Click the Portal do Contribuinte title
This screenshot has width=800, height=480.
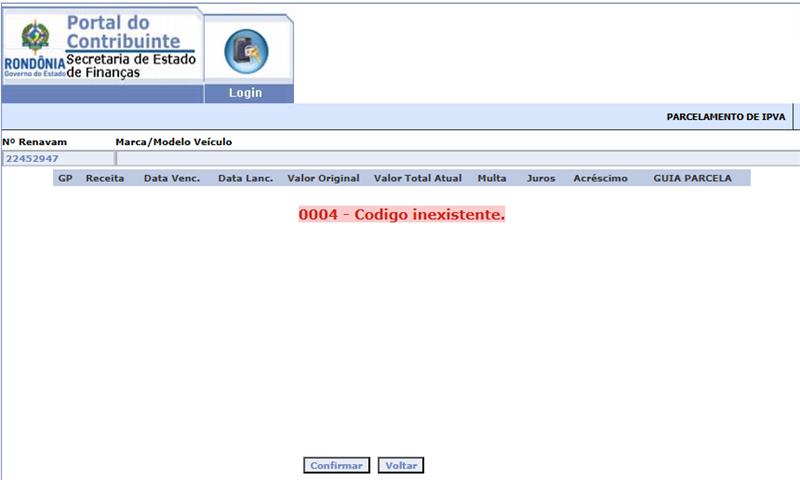point(123,32)
